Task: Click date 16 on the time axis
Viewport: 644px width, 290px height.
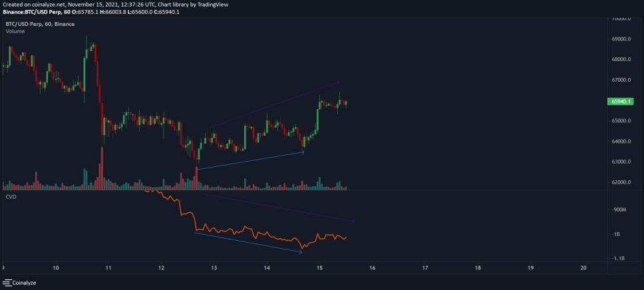Action: tap(373, 267)
